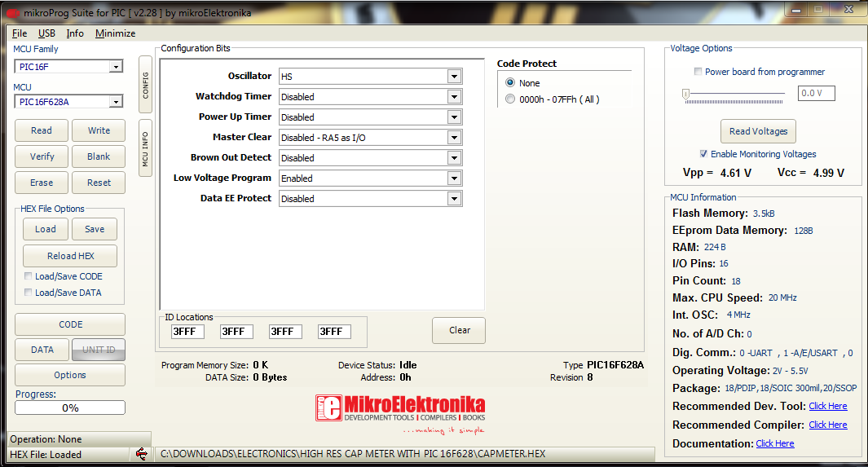The image size is (868, 467).
Task: Click the Reset button
Action: (x=99, y=183)
